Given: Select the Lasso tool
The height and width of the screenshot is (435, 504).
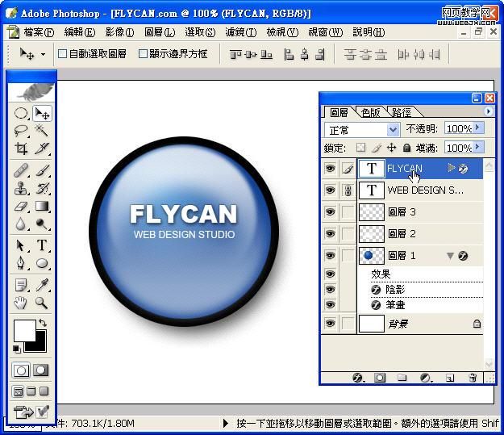Looking at the screenshot, I should coord(21,130).
